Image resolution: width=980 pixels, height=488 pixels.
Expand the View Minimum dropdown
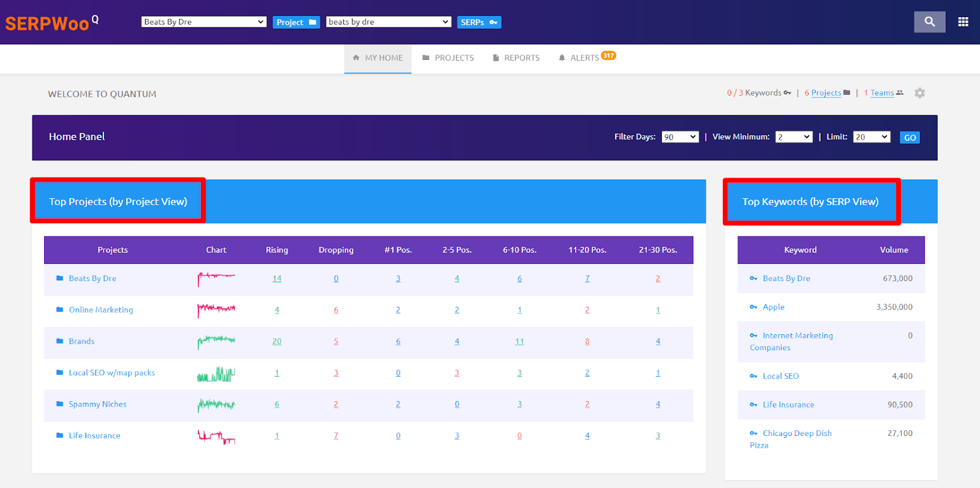(x=794, y=137)
